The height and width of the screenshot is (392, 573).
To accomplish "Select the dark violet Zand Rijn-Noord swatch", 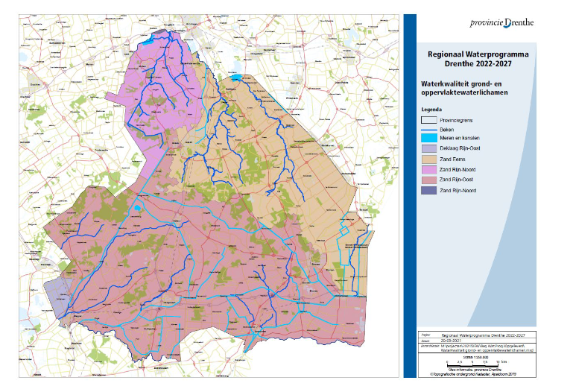I will [428, 191].
